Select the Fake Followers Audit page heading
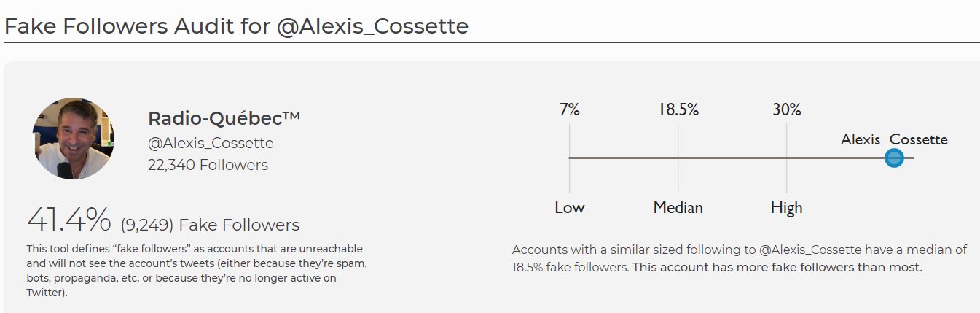This screenshot has width=980, height=313. [236, 26]
